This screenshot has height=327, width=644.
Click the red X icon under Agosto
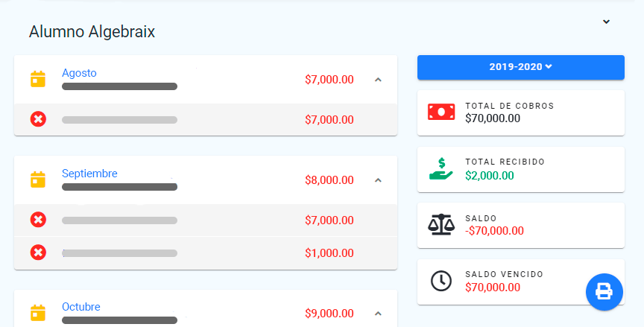tap(38, 119)
